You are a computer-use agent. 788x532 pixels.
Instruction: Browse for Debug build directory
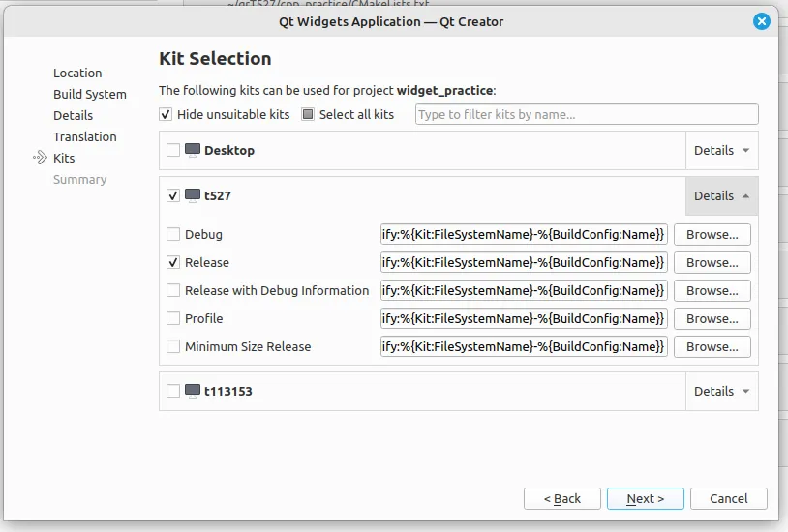pos(712,235)
